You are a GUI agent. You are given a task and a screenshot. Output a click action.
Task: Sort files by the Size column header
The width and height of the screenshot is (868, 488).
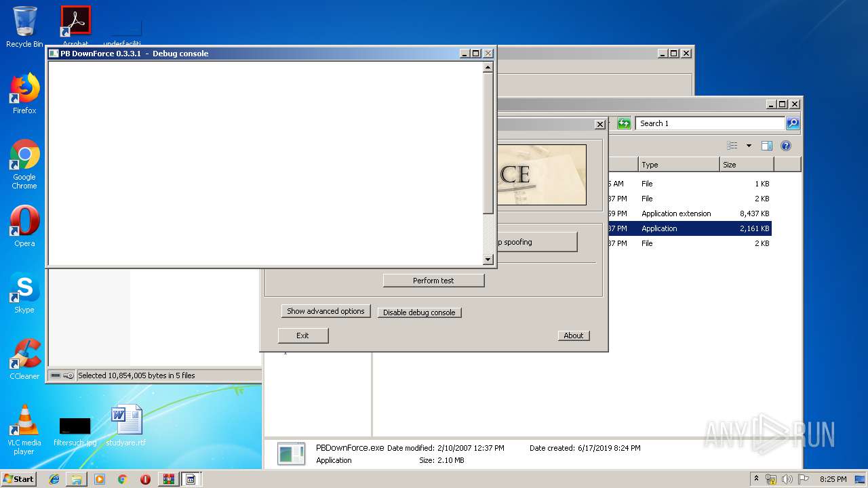[747, 164]
